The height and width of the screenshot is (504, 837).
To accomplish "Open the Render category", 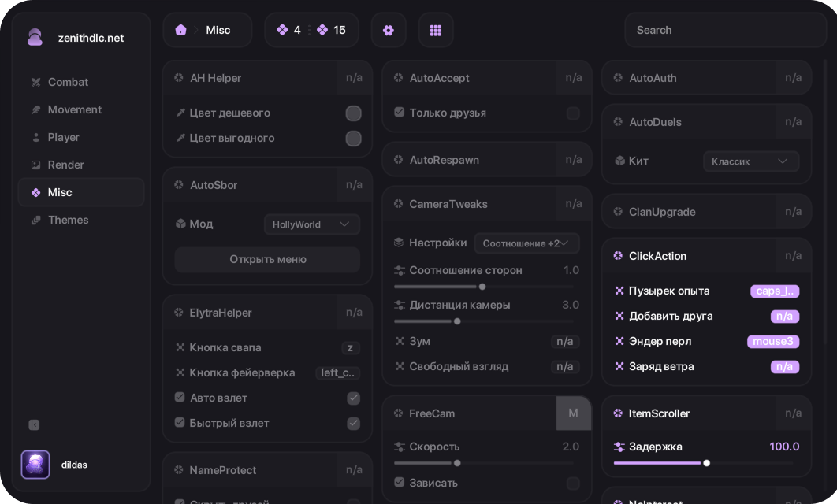I will [x=65, y=165].
